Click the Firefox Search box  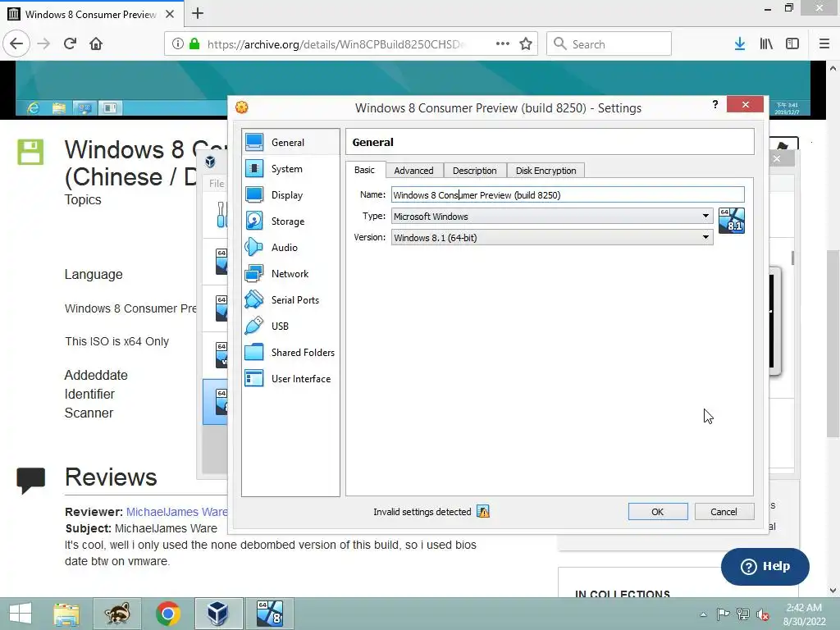click(609, 44)
